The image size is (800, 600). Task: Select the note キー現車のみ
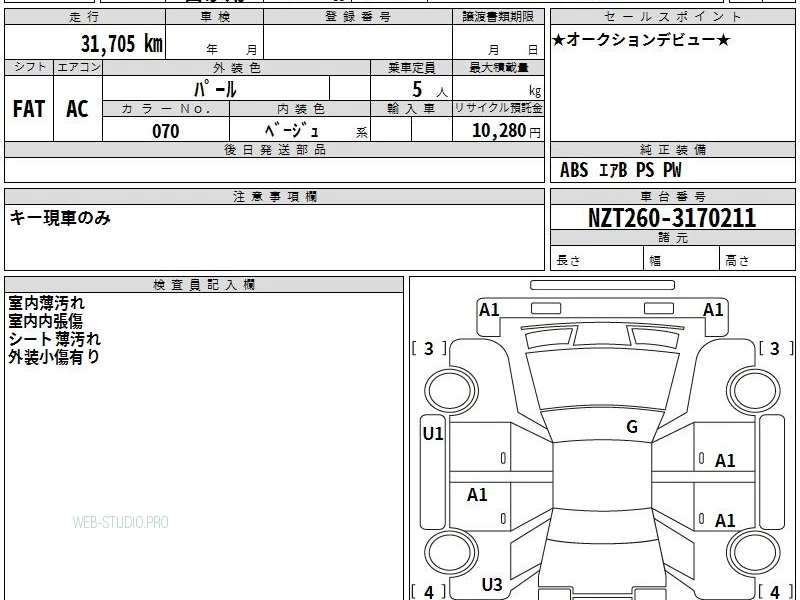tap(60, 218)
